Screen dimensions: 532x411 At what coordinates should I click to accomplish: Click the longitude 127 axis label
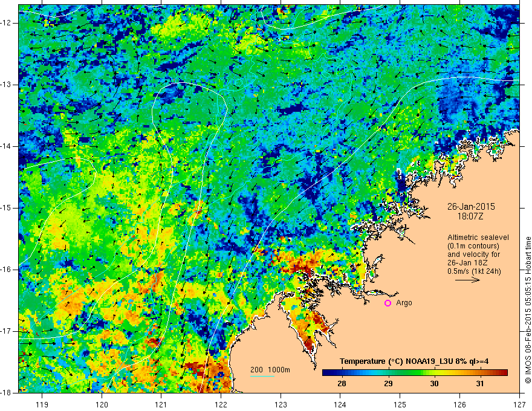[x=519, y=404]
